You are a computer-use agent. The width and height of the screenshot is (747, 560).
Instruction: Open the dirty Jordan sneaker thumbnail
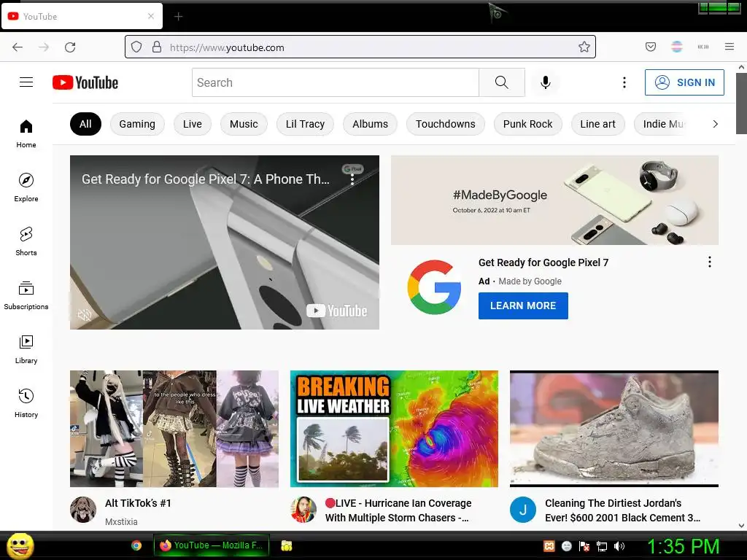point(614,429)
